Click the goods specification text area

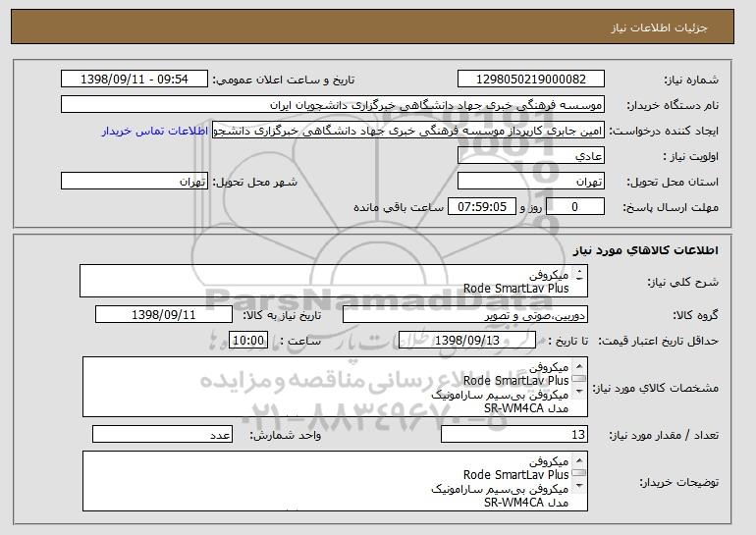point(335,387)
